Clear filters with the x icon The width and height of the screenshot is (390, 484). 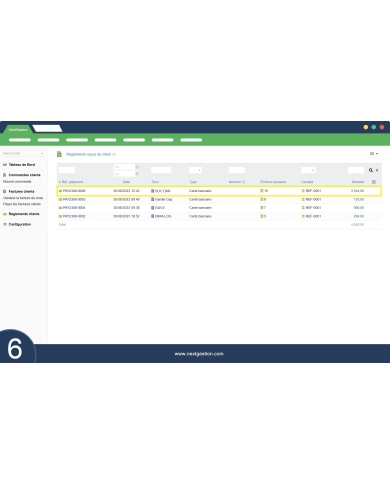[377, 170]
